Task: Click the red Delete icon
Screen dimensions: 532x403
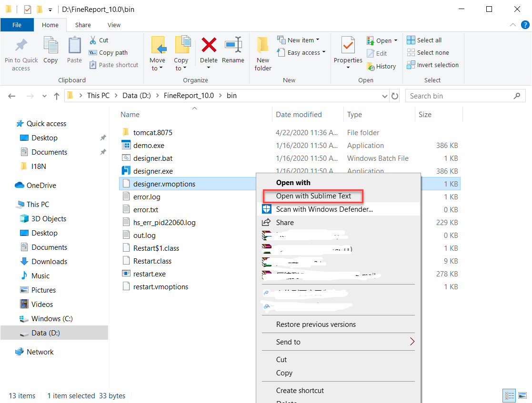Action: coord(209,45)
